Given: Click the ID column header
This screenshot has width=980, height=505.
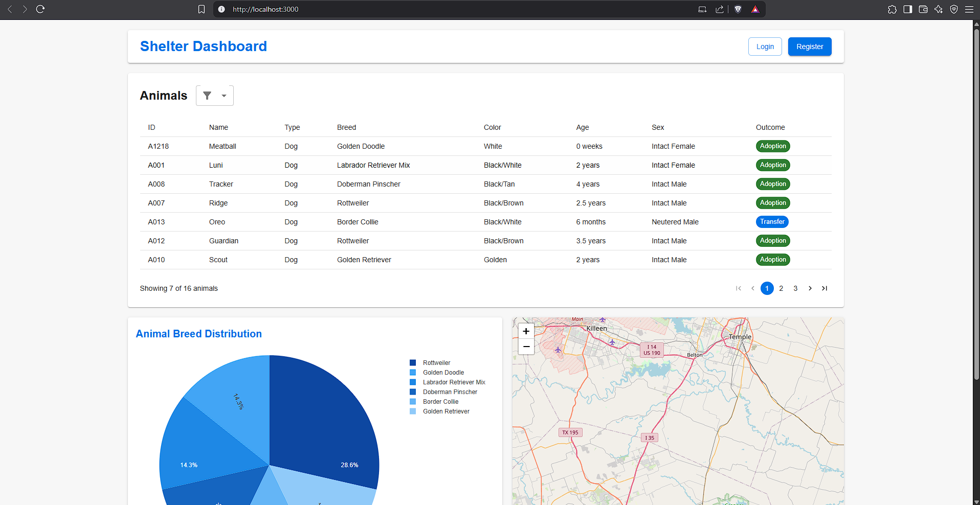Looking at the screenshot, I should pos(151,127).
